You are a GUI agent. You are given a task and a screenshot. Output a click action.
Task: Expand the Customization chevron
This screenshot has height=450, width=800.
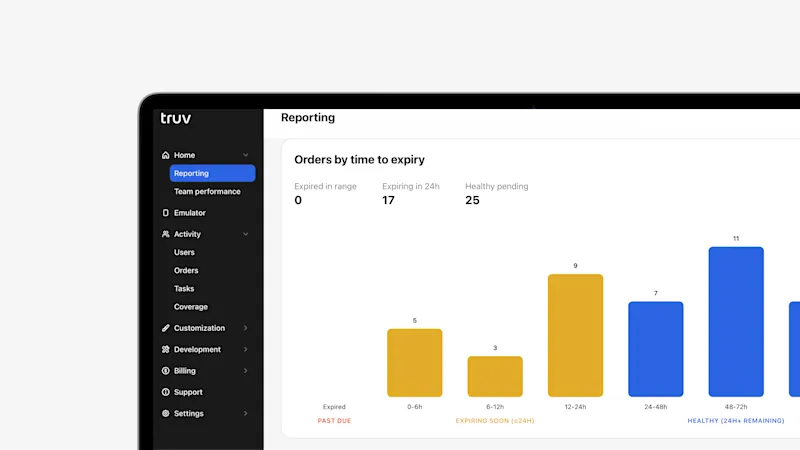click(x=245, y=328)
